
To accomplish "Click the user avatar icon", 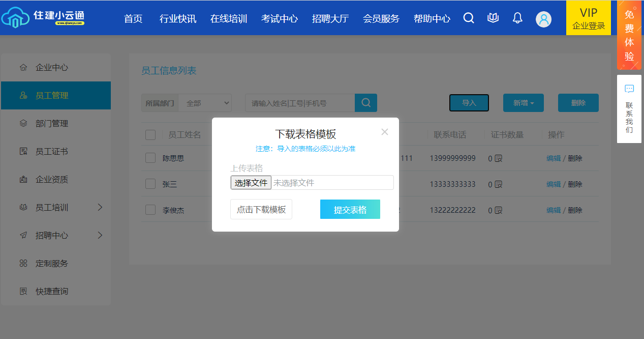I will pyautogui.click(x=543, y=19).
